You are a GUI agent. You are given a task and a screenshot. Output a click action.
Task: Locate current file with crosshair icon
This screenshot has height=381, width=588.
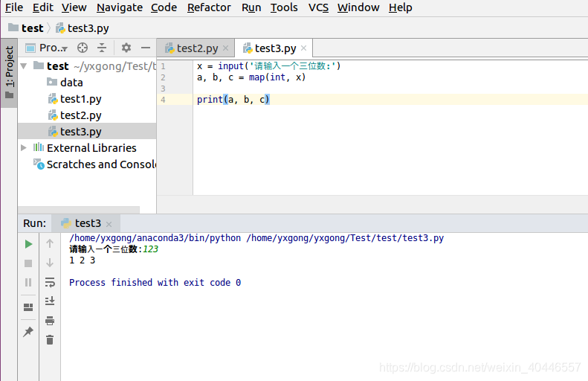[x=83, y=48]
